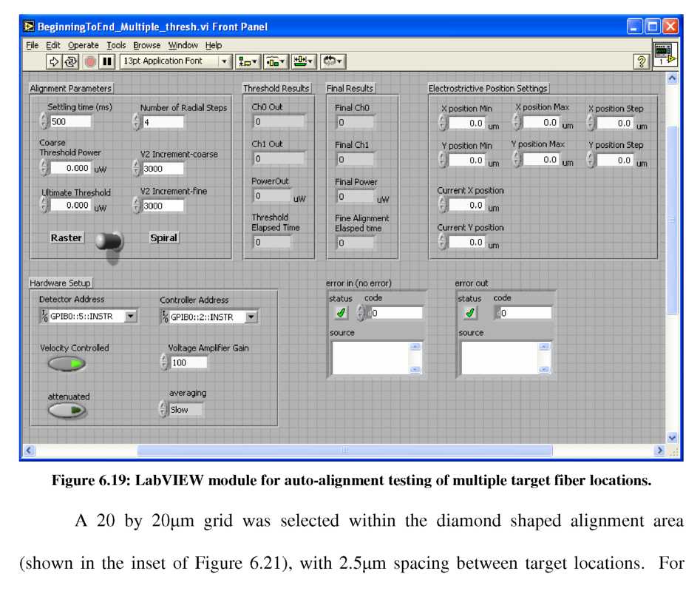Click the vertical scrollbar down arrow
This screenshot has width=700, height=594.
coord(673,438)
